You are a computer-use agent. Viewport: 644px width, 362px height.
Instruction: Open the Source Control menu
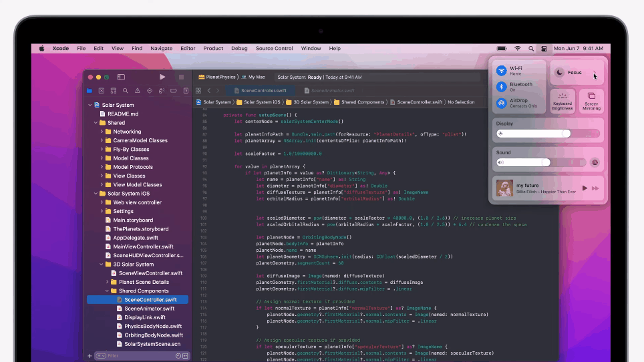(x=274, y=49)
